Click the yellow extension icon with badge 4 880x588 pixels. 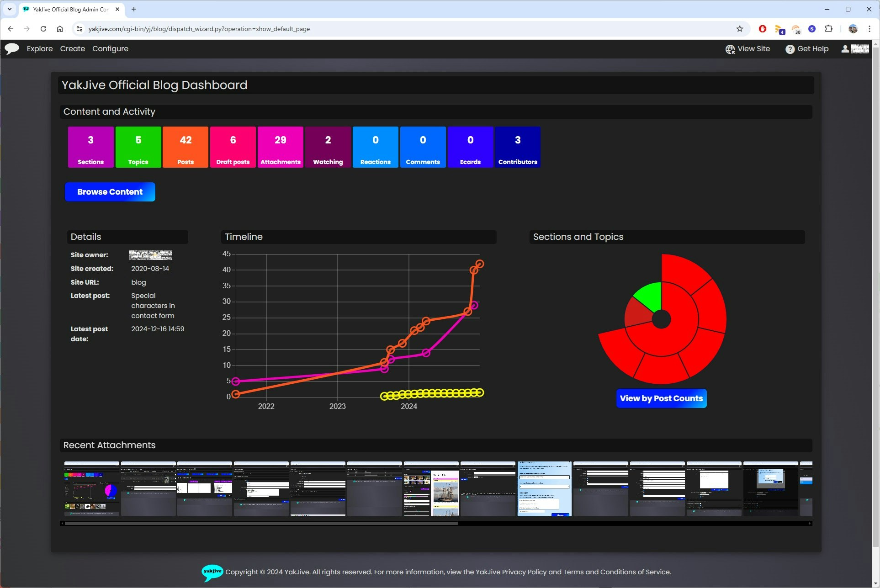[x=779, y=29]
